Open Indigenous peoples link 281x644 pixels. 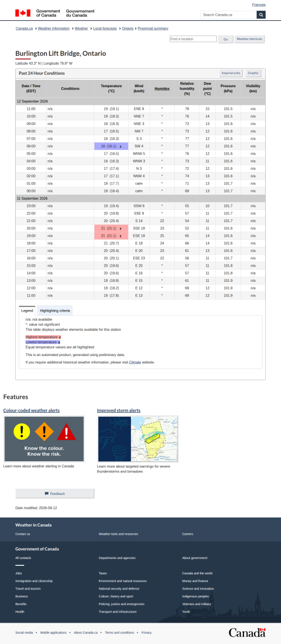point(195,596)
